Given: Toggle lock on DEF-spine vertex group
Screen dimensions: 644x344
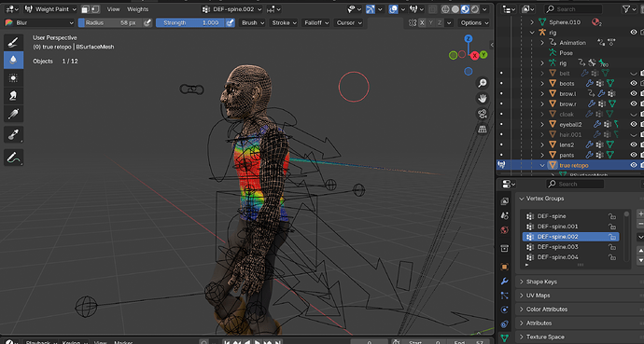Looking at the screenshot, I should (612, 216).
